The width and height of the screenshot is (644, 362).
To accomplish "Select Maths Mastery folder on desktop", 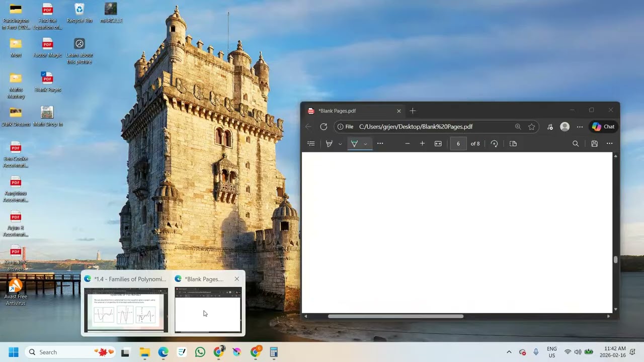I will 16,85.
